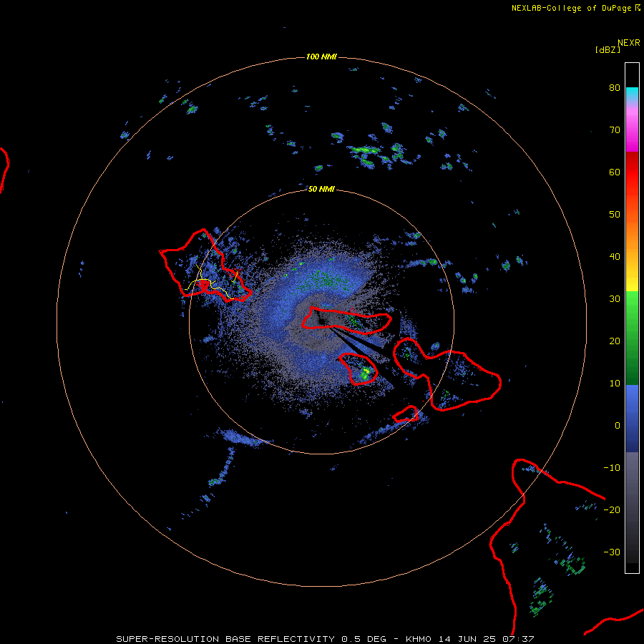Screen dimensions: 644x644
Task: Click the 0 value on the dBZ scale
Action: click(x=618, y=426)
